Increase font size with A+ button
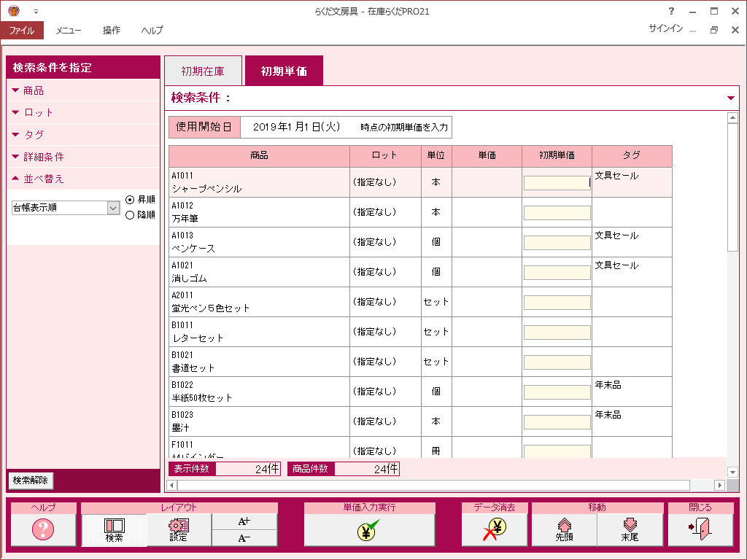 [x=244, y=521]
